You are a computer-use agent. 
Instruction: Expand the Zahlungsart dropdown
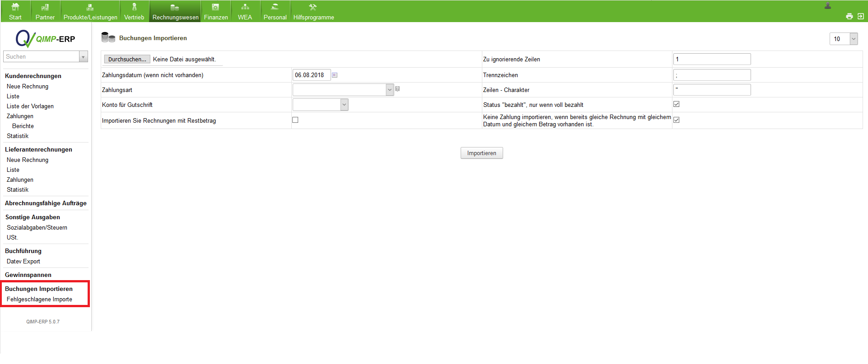[389, 90]
